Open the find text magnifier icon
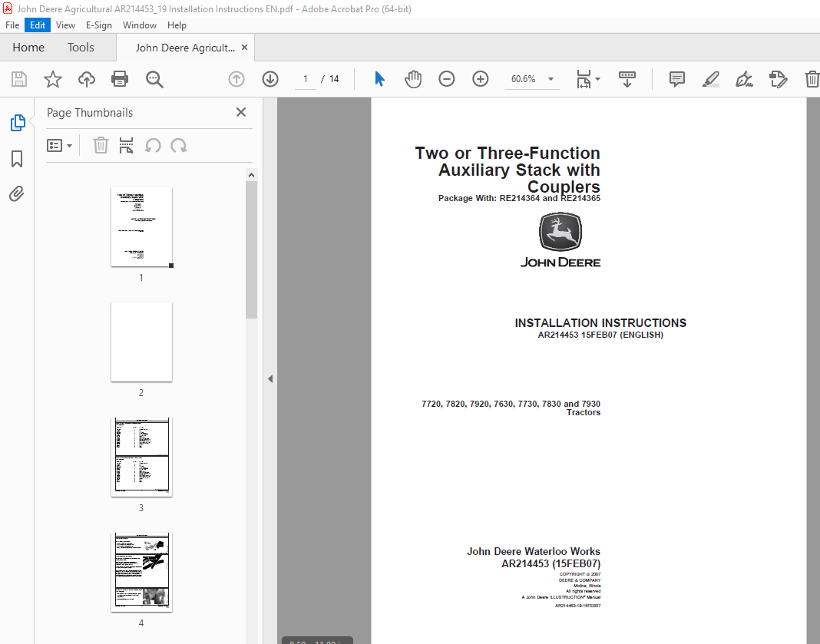 point(154,80)
